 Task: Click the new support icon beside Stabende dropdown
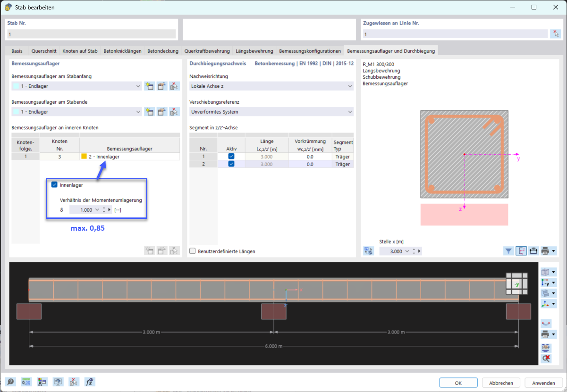[149, 112]
